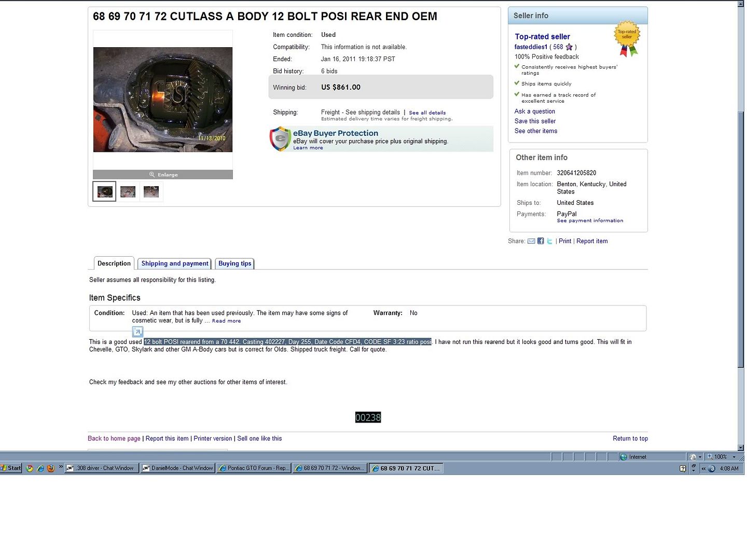Open See other items link
The height and width of the screenshot is (560, 747).
point(536,131)
